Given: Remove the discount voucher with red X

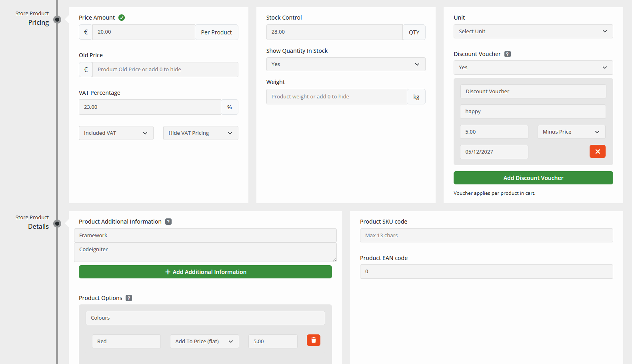Looking at the screenshot, I should [598, 152].
